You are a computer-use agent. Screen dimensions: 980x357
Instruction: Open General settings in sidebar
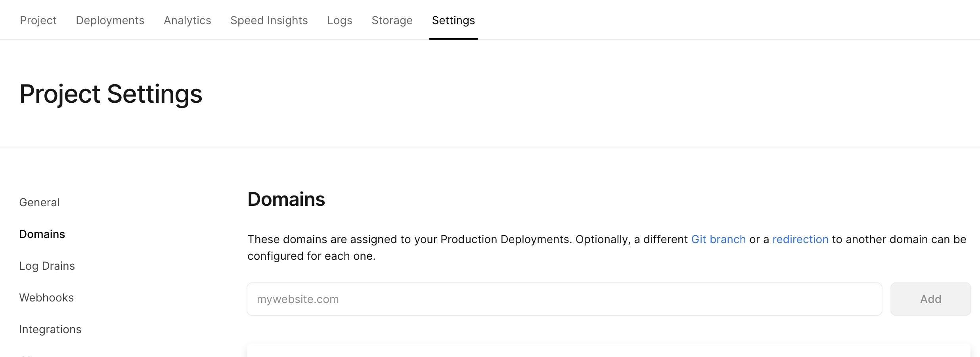(x=39, y=202)
